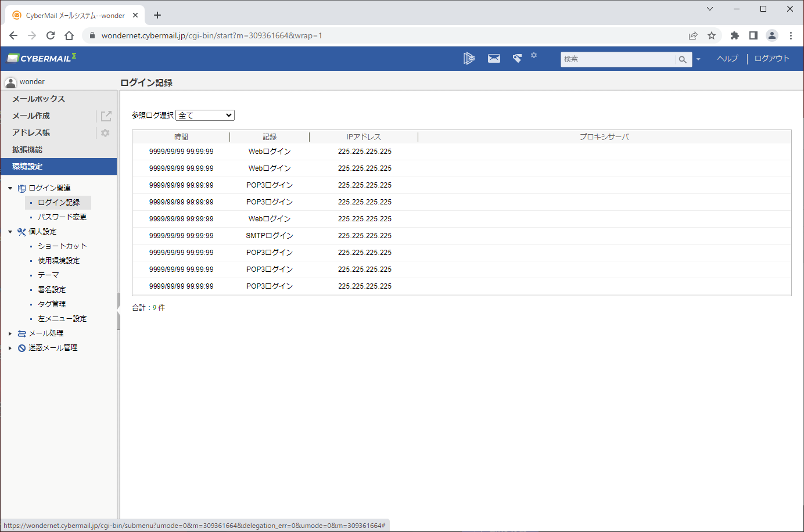Open browser extensions puzzle icon
This screenshot has width=804, height=532.
tap(735, 35)
